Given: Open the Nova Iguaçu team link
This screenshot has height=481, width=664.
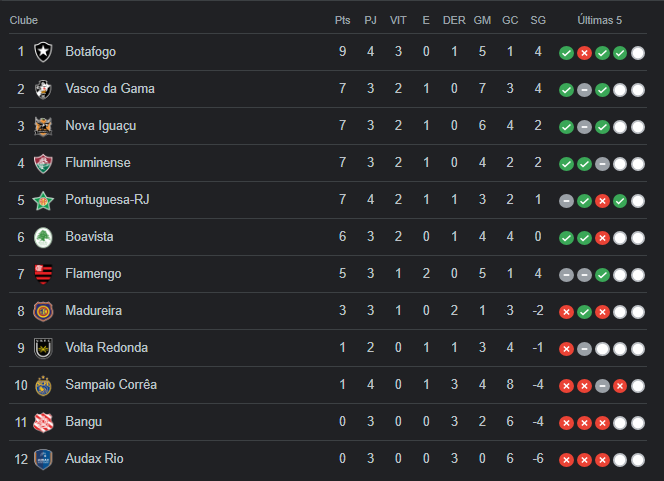Looking at the screenshot, I should tap(101, 126).
